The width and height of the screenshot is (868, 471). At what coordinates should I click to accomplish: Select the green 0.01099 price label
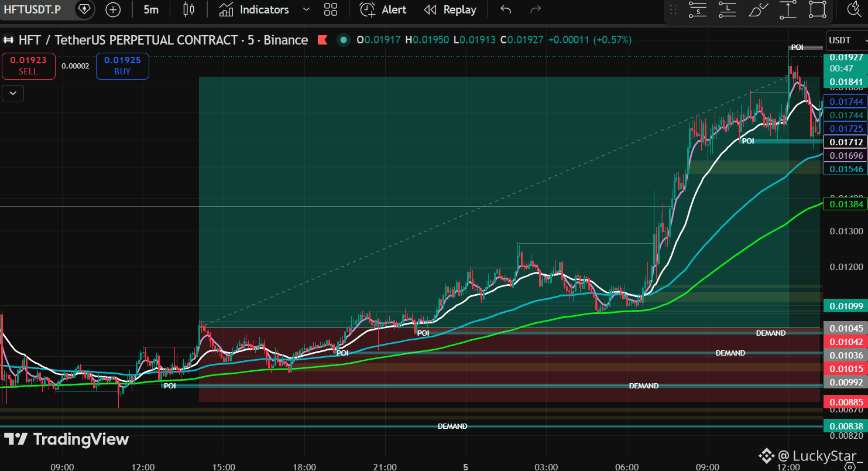pyautogui.click(x=846, y=306)
